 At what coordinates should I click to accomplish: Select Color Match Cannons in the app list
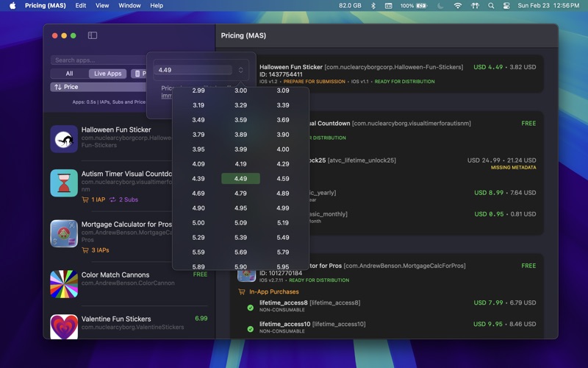tap(129, 284)
